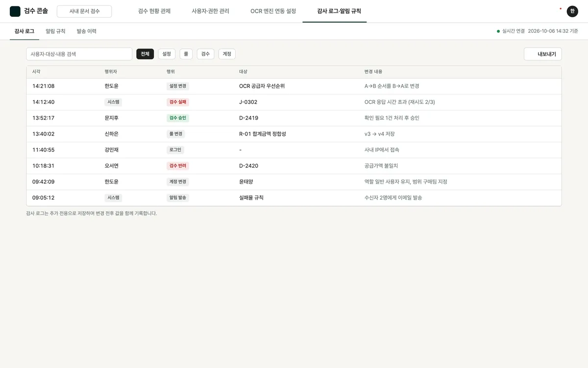Click the actor 신하은
Image resolution: width=588 pixels, height=368 pixels.
pyautogui.click(x=111, y=134)
